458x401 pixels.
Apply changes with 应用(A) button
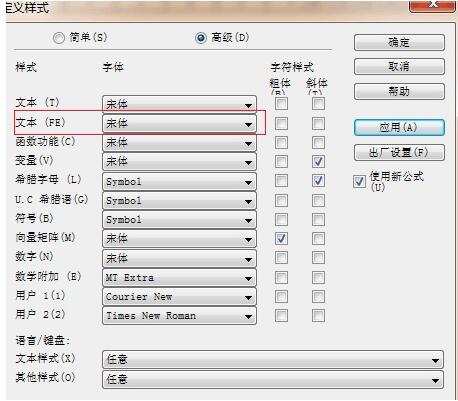pyautogui.click(x=399, y=128)
